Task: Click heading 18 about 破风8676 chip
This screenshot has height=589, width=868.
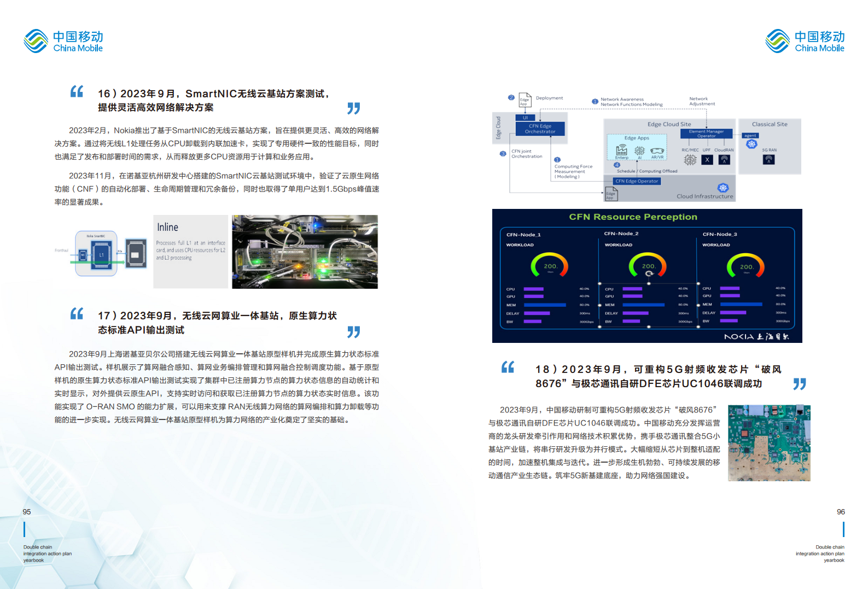Action: [x=659, y=376]
